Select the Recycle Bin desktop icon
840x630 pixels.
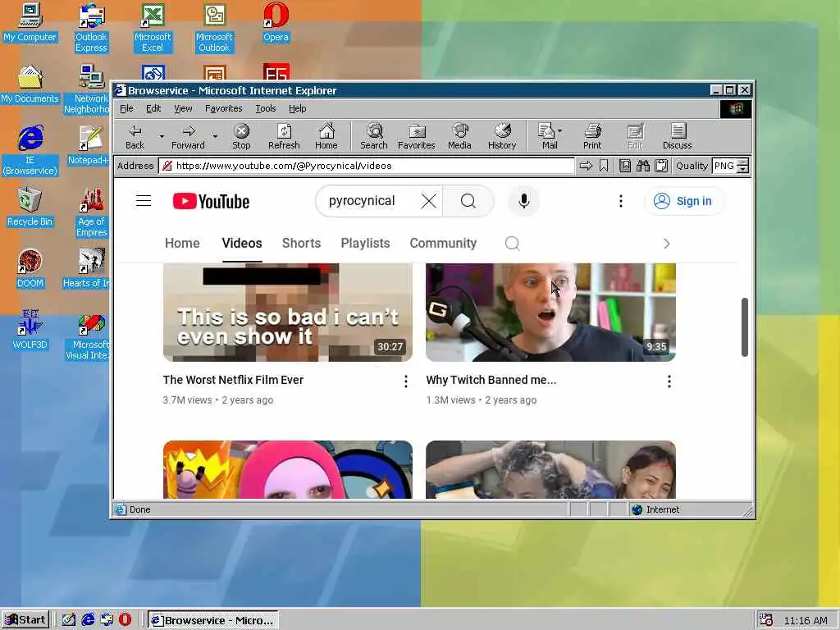pos(30,207)
